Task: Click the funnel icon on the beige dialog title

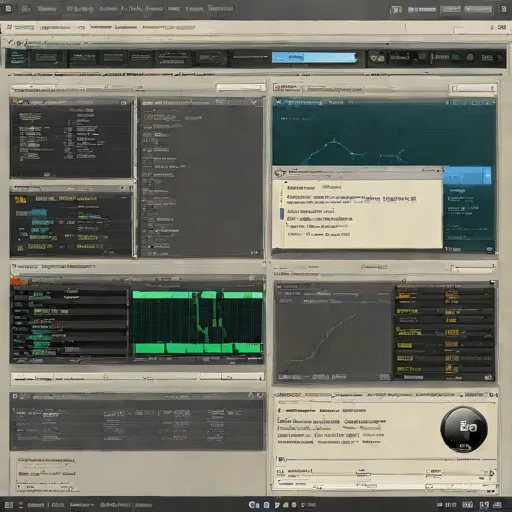Action: click(x=280, y=173)
